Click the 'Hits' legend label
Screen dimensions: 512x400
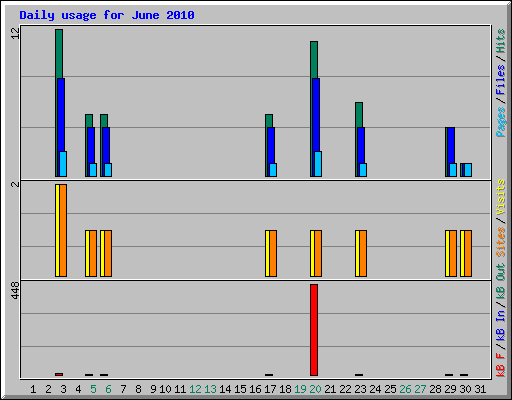(500, 41)
